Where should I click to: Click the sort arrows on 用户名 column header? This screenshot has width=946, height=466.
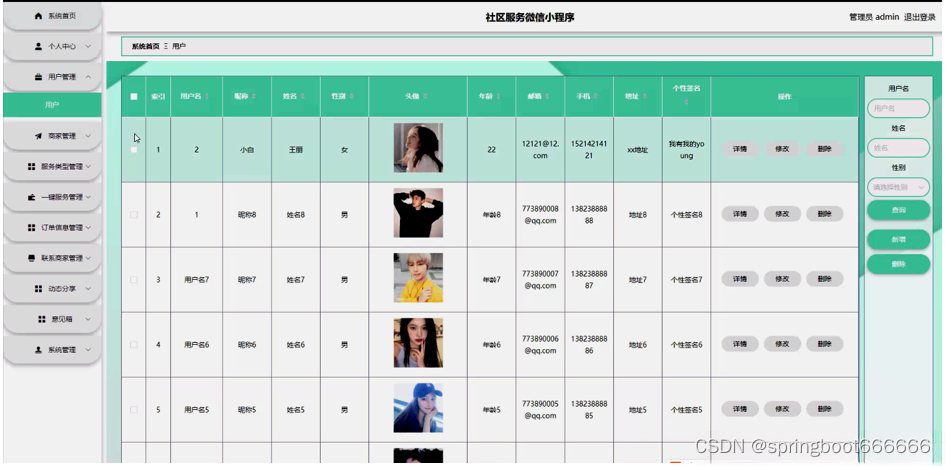click(208, 97)
